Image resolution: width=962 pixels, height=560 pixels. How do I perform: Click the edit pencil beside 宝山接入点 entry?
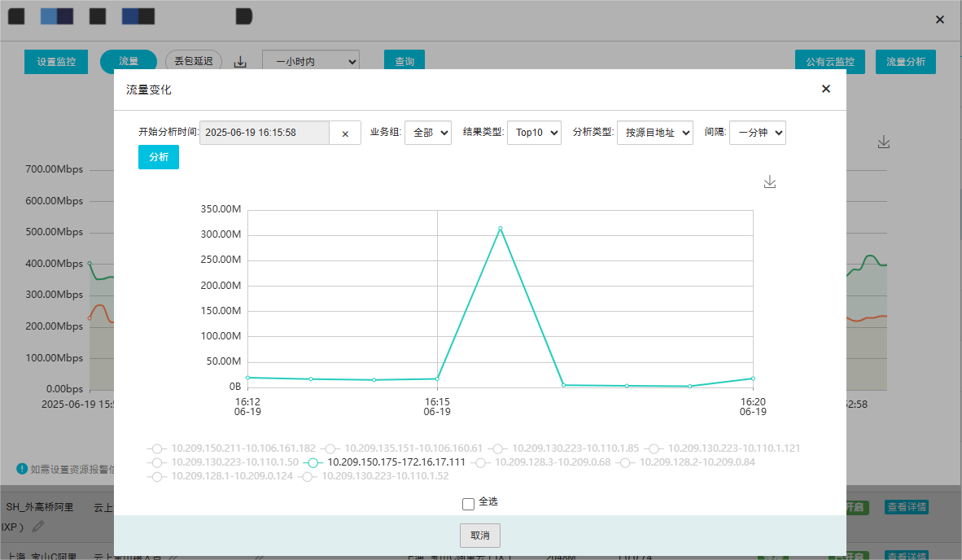(173, 557)
